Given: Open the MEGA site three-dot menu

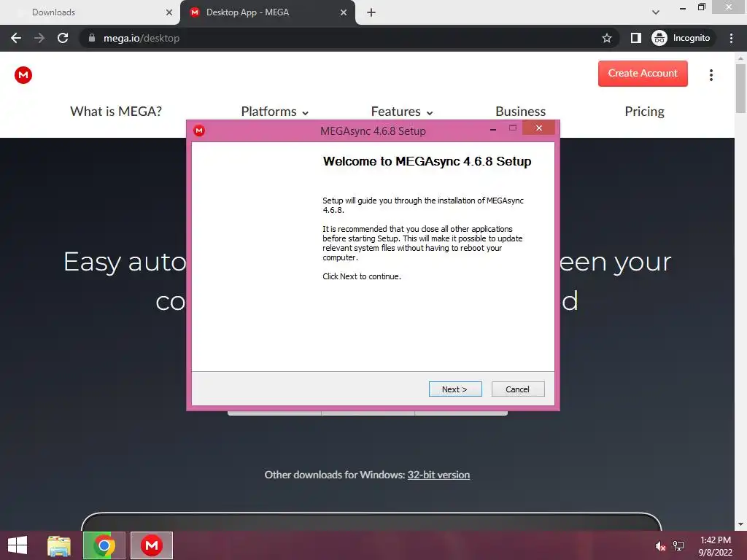Looking at the screenshot, I should click(x=711, y=75).
